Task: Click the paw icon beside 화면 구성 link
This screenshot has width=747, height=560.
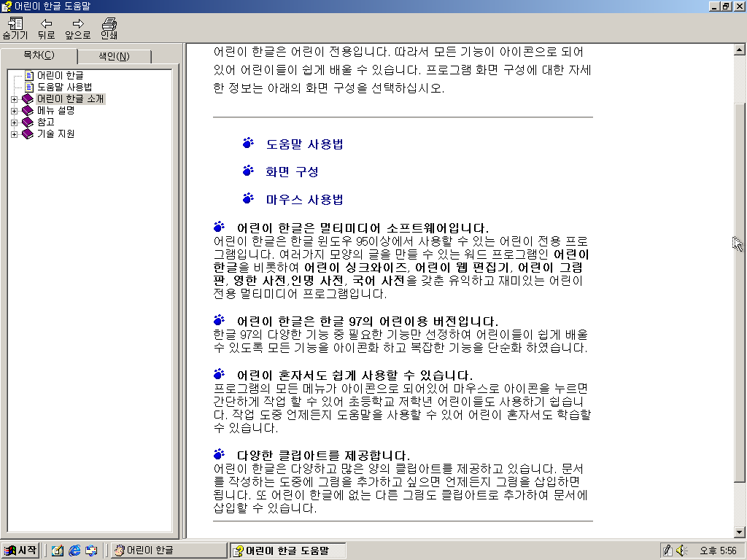Action: [x=248, y=171]
